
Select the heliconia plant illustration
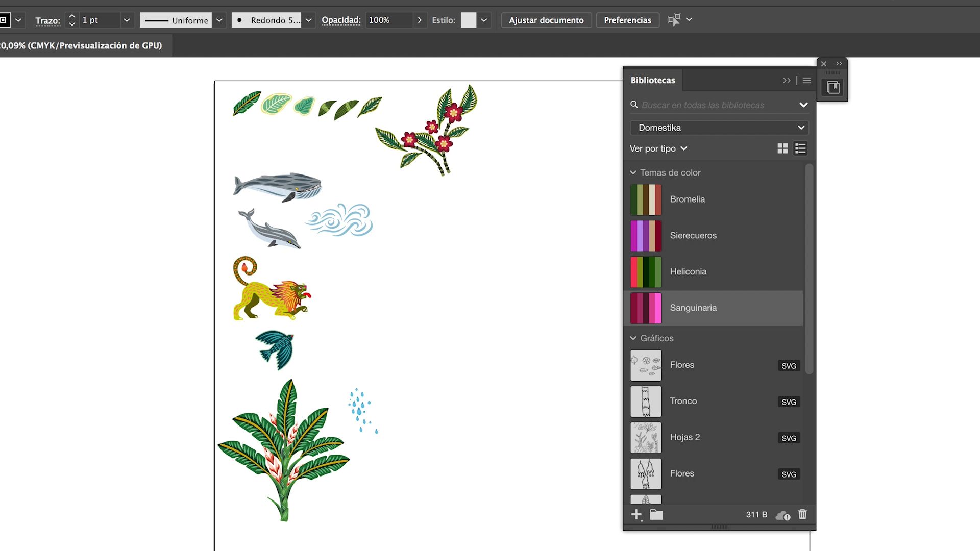(x=284, y=450)
